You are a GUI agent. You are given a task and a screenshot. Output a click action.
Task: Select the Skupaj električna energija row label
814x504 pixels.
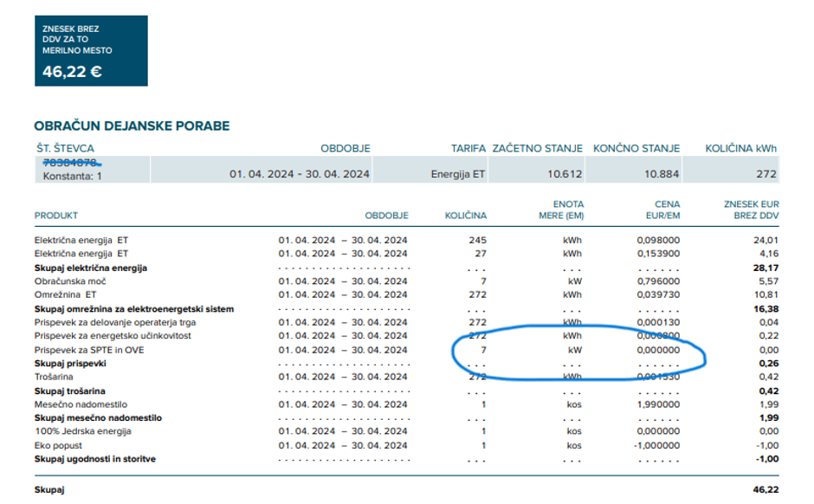tap(90, 268)
